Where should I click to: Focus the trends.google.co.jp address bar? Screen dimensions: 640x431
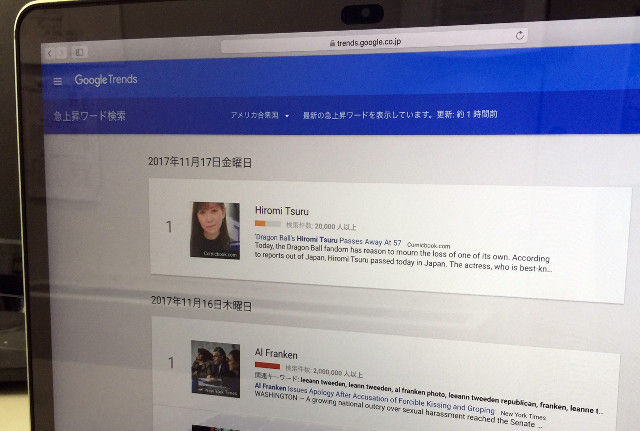coord(373,41)
